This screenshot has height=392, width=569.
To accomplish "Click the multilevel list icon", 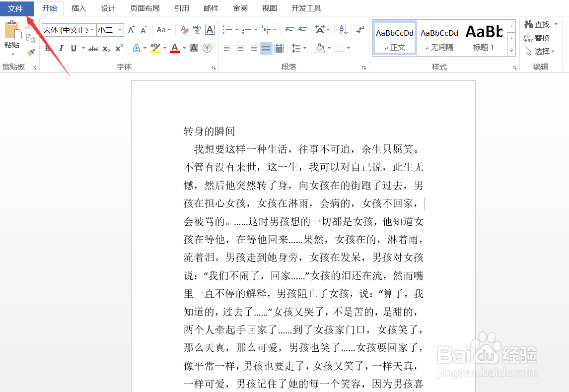I will tap(266, 30).
